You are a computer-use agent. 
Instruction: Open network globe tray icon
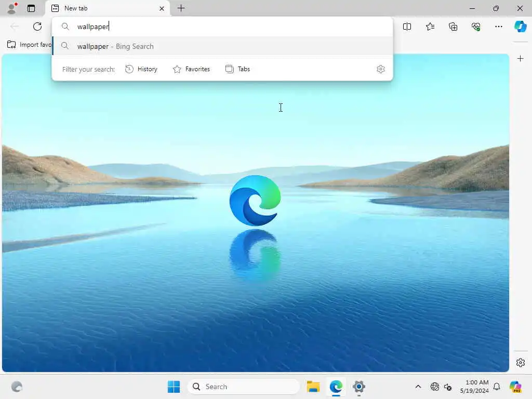pyautogui.click(x=434, y=387)
